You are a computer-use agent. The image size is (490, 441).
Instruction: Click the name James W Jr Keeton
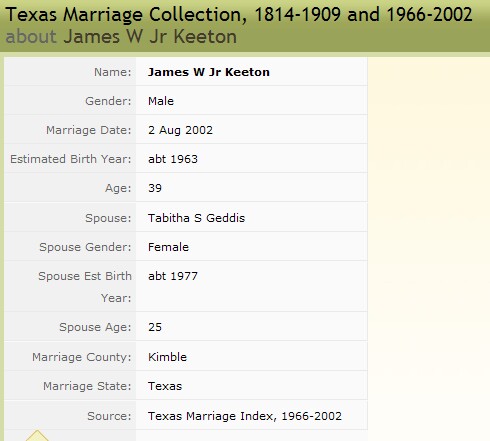coord(209,72)
